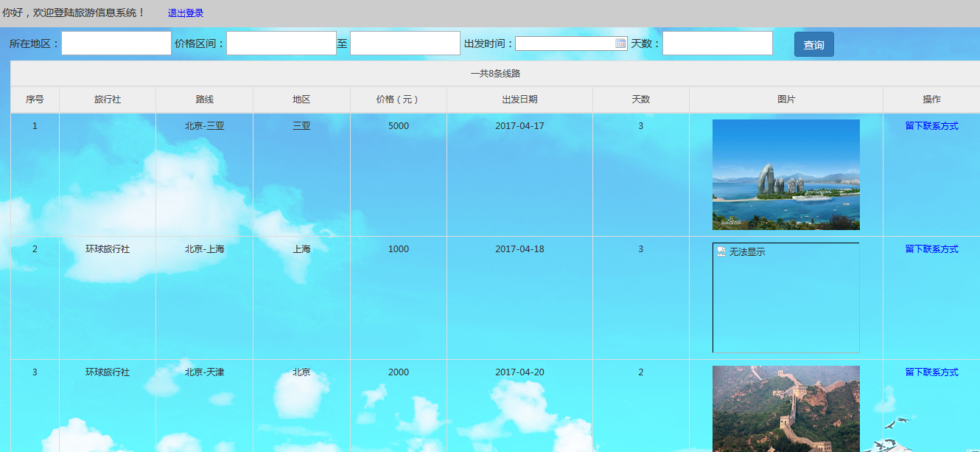Click the price 1000 cell
Screen dimensions: 980x452
pyautogui.click(x=399, y=298)
